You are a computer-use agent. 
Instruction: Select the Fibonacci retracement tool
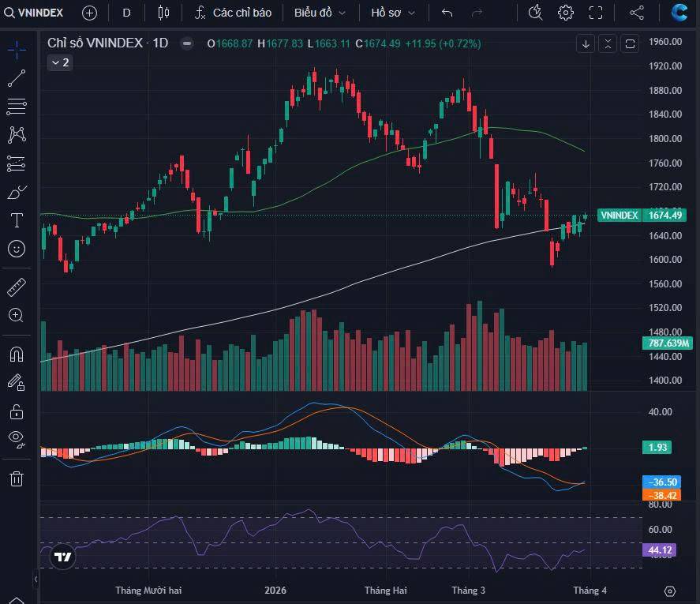tap(17, 107)
